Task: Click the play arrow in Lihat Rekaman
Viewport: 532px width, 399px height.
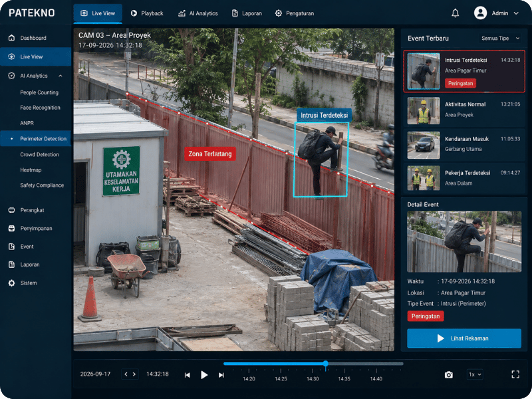Action: (440, 338)
